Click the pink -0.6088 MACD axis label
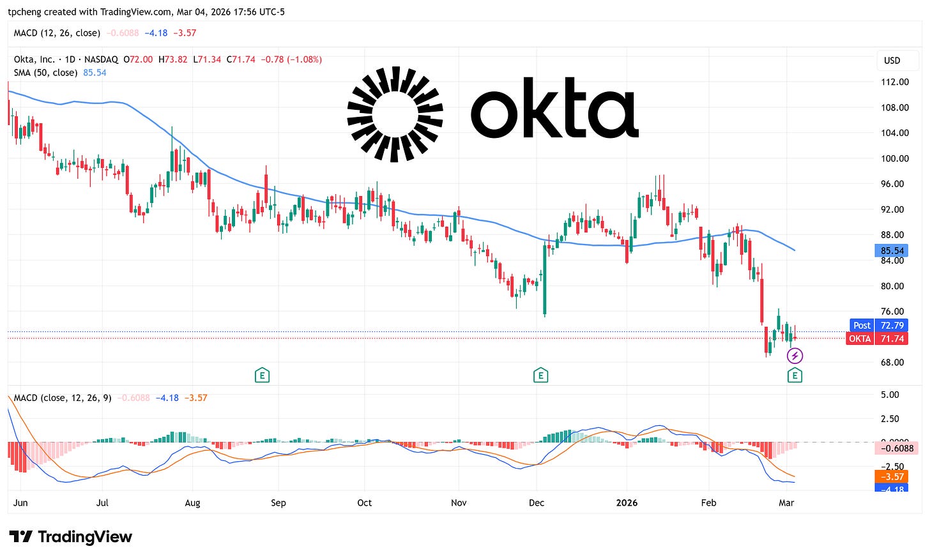The width and height of the screenshot is (930, 560). 896,448
